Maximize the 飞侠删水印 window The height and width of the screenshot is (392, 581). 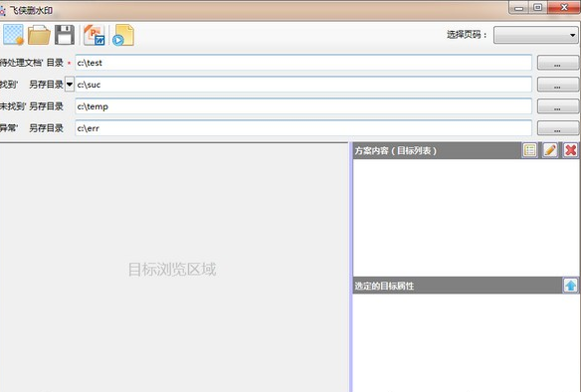[x=538, y=8]
